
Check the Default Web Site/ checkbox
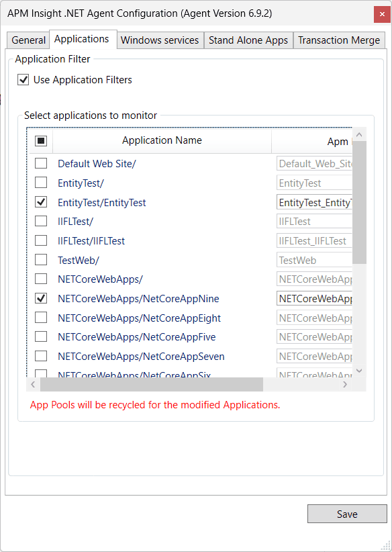click(41, 163)
